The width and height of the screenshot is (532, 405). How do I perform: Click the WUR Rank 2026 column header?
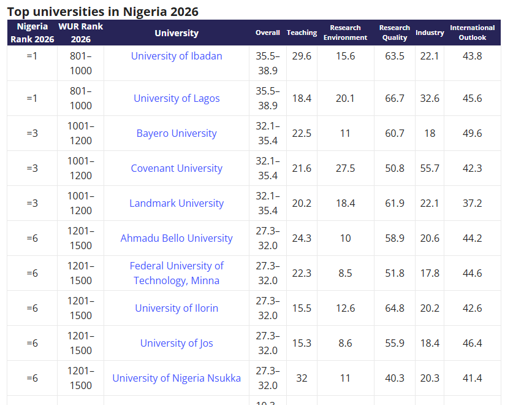80,33
